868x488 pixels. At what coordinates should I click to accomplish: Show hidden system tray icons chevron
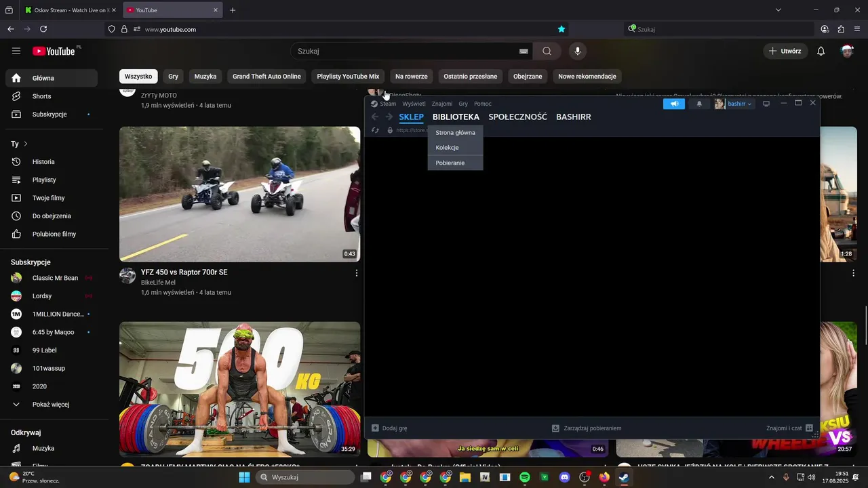click(771, 477)
